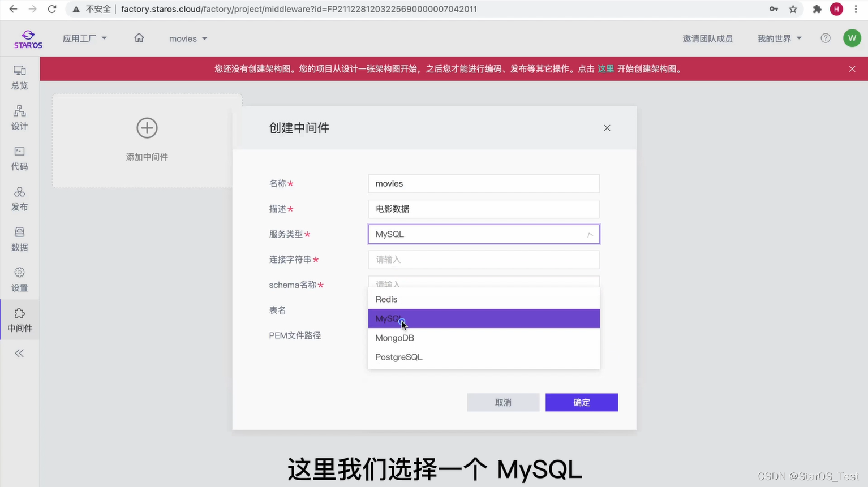Click the 连接字符串 input field

(484, 260)
